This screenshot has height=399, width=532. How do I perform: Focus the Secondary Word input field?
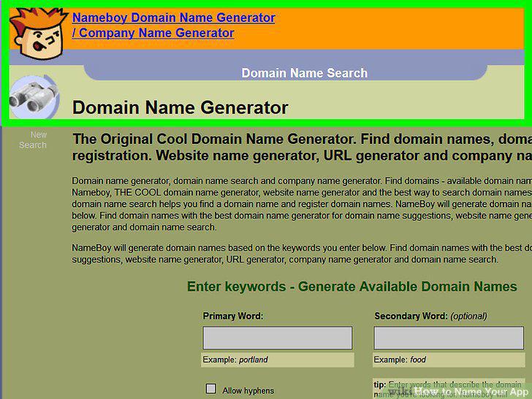coord(449,338)
